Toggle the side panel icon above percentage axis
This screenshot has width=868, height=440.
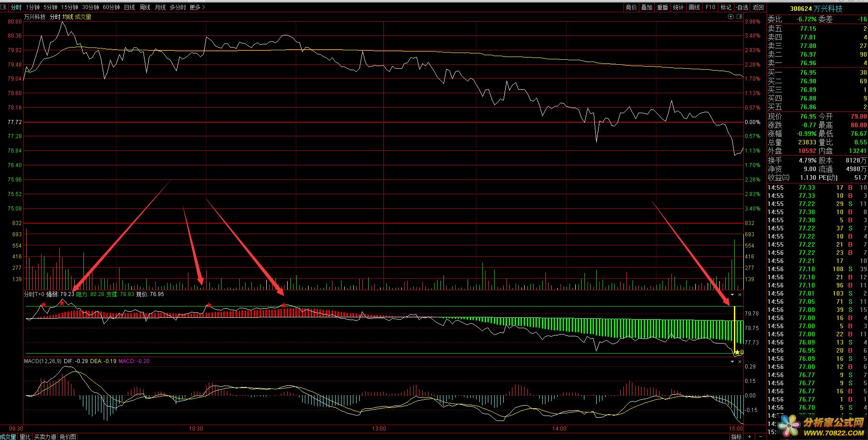tap(739, 17)
